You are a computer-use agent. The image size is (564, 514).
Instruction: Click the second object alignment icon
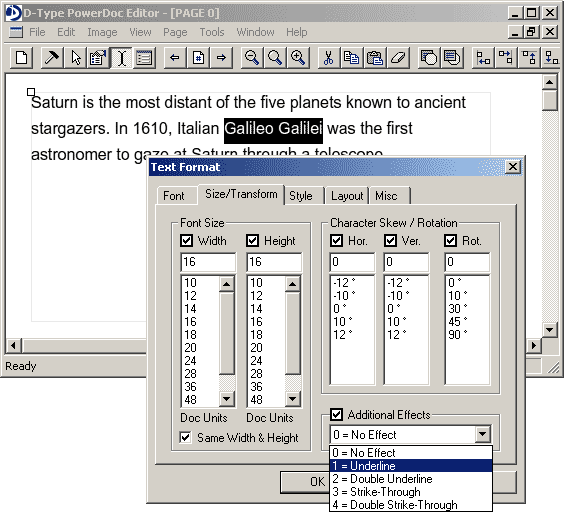(x=506, y=58)
